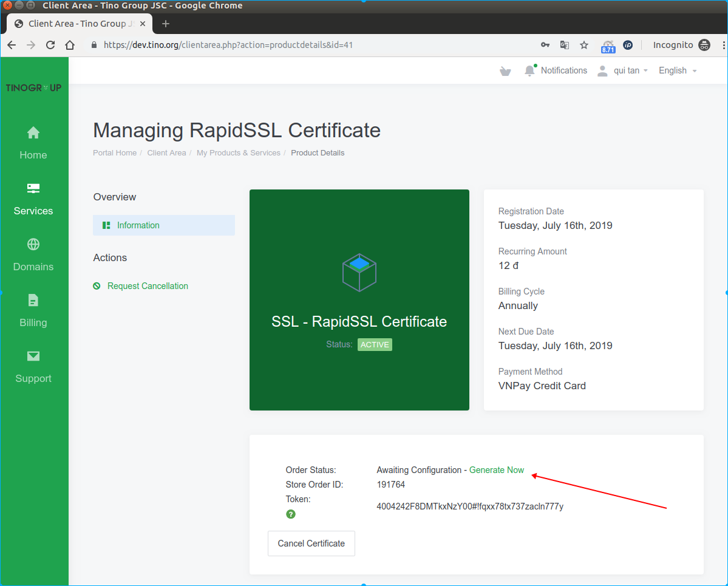Click the Notifications label
728x586 pixels.
point(563,70)
